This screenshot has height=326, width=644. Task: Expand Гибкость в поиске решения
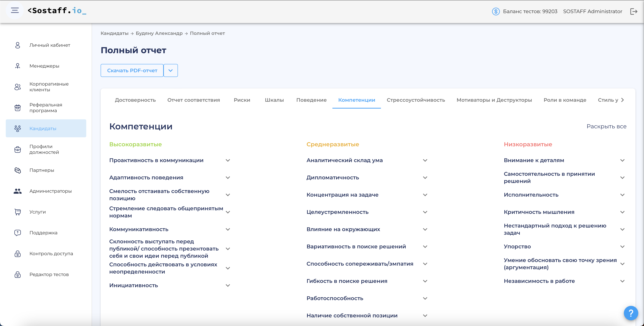point(425,281)
